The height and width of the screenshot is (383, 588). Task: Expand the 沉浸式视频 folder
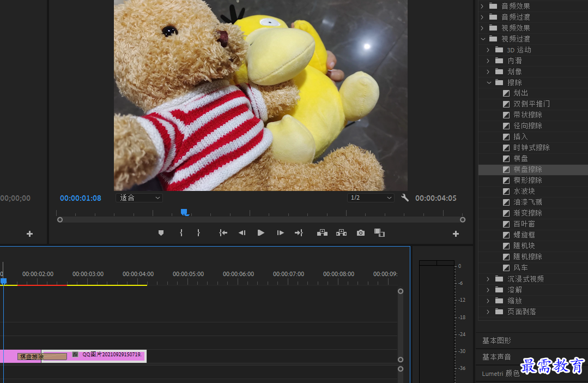point(488,279)
